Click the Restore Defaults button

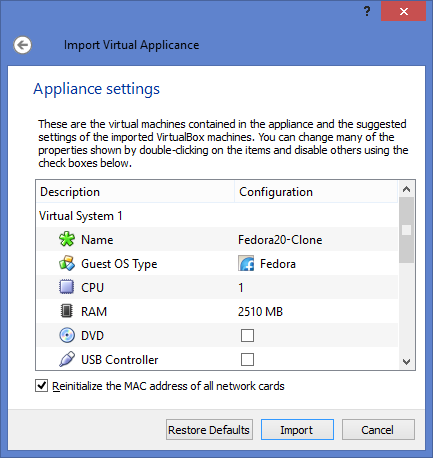coord(209,430)
